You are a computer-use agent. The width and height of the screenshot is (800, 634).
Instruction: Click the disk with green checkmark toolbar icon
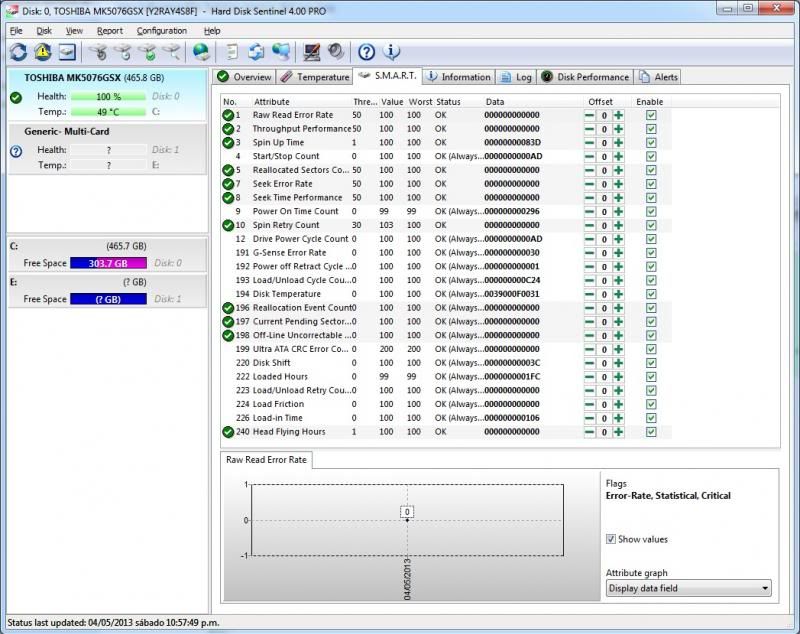tap(148, 52)
